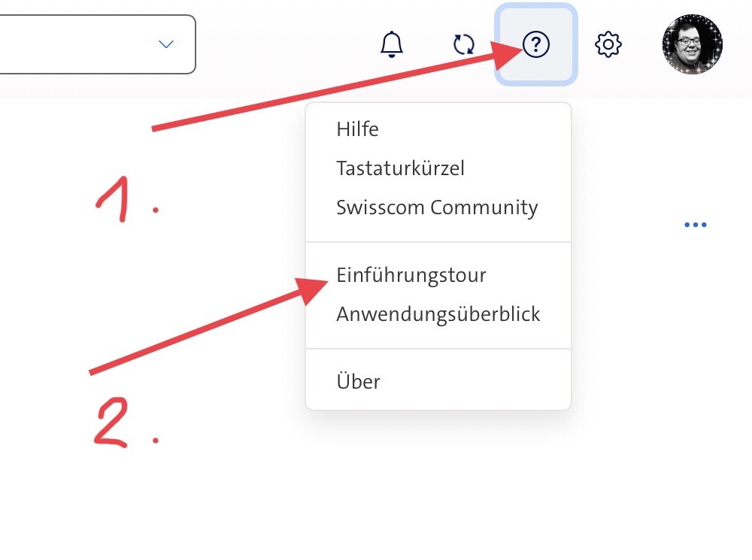Click the notification bell icon
The width and height of the screenshot is (752, 560).
[392, 45]
